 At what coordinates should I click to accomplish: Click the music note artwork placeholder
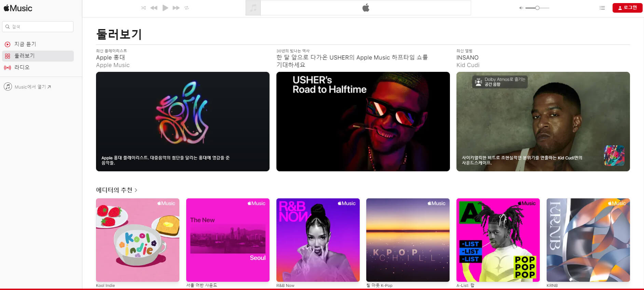(253, 8)
